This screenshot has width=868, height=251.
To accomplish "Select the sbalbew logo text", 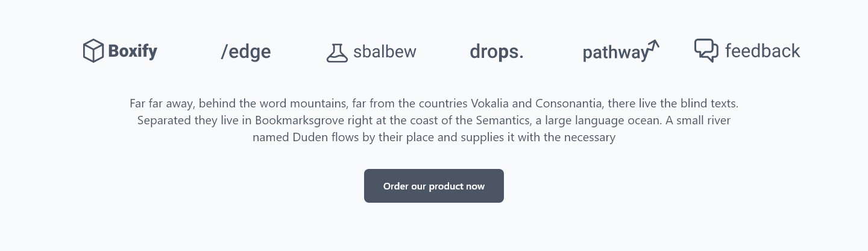I will click(385, 52).
